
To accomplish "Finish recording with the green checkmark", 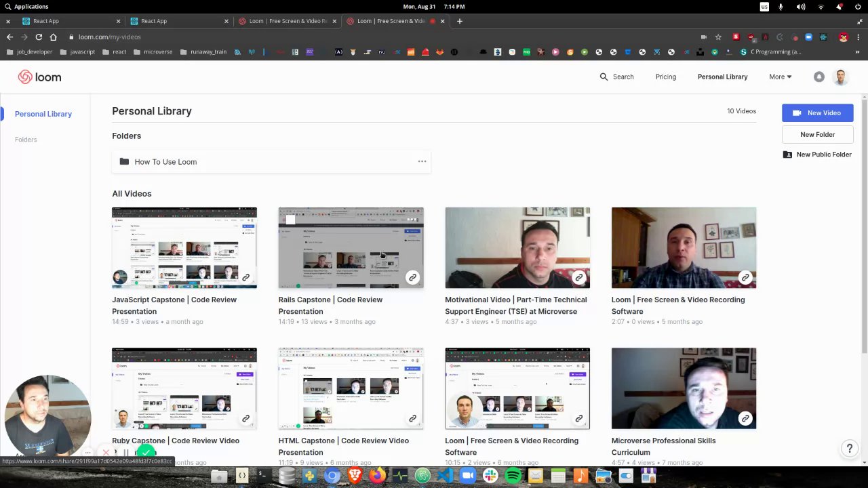I will coord(146,452).
